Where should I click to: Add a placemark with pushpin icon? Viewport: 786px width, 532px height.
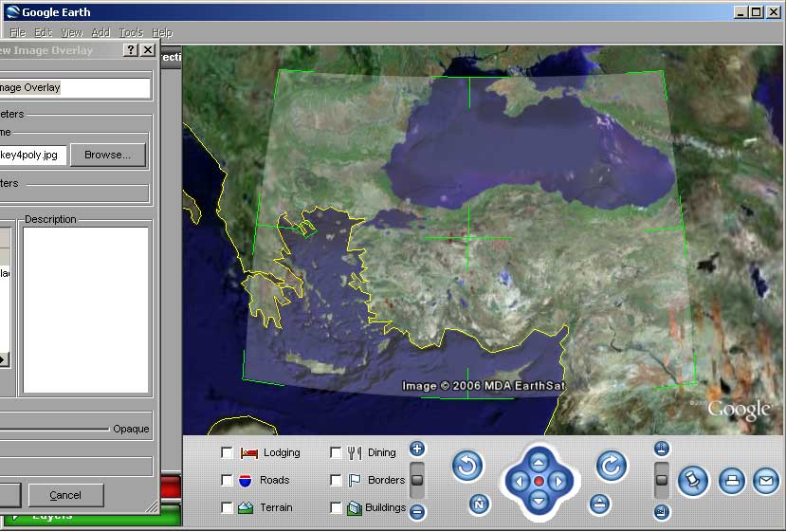click(x=693, y=481)
